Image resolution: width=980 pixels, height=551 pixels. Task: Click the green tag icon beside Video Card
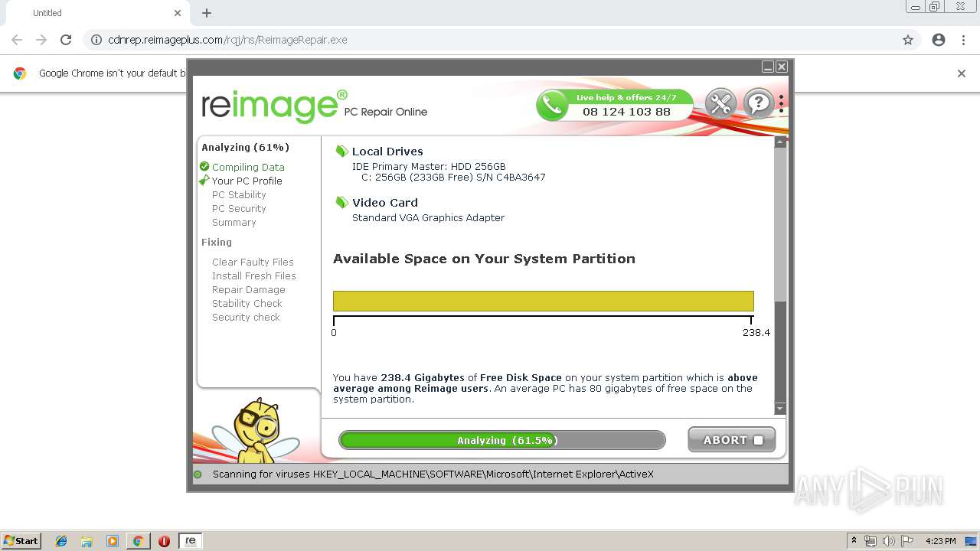point(341,203)
